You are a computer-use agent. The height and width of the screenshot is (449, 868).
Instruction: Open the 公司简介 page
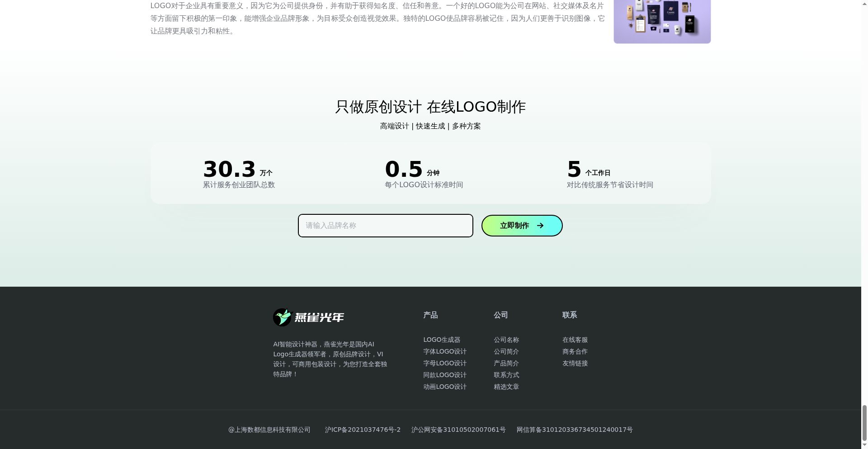point(505,351)
